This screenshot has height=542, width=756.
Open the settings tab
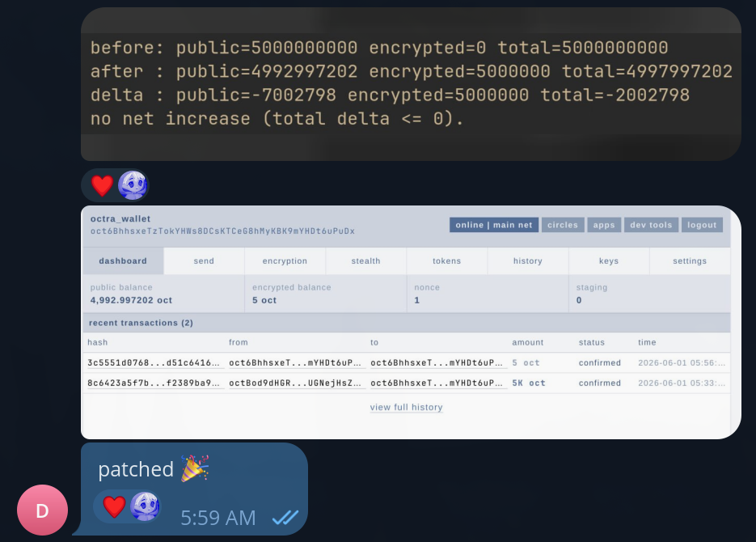pos(690,260)
